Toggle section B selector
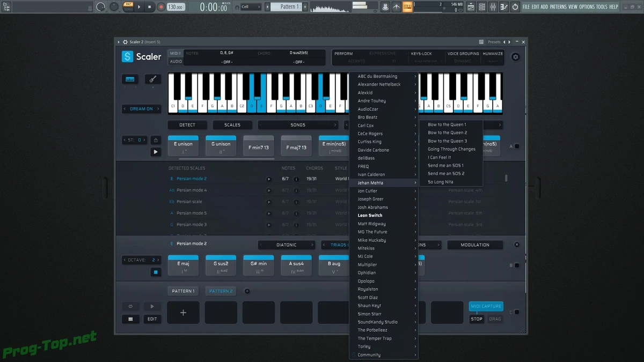644x362 pixels. click(x=517, y=265)
